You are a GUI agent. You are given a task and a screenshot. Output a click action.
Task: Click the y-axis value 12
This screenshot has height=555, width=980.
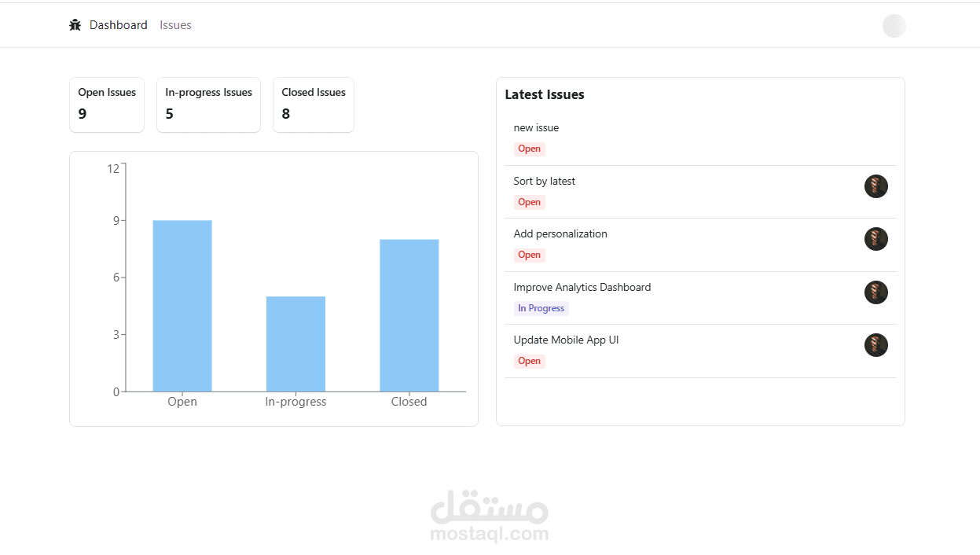point(113,168)
